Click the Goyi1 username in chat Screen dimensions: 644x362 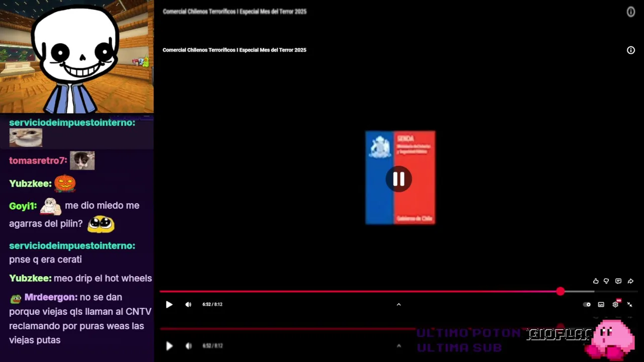[23, 206]
